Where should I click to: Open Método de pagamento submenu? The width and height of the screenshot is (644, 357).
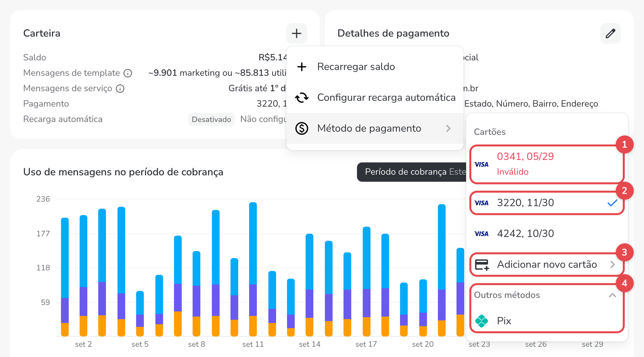[x=375, y=128]
